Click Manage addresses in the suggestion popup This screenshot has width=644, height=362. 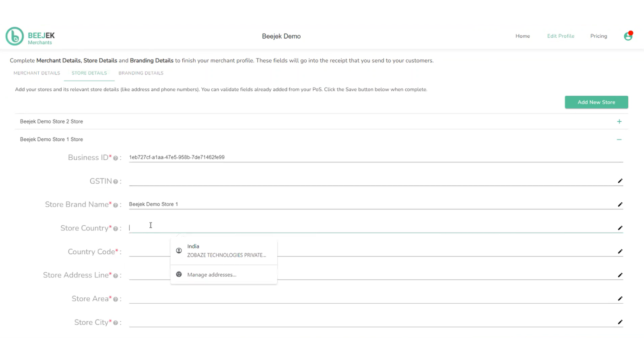pos(212,274)
